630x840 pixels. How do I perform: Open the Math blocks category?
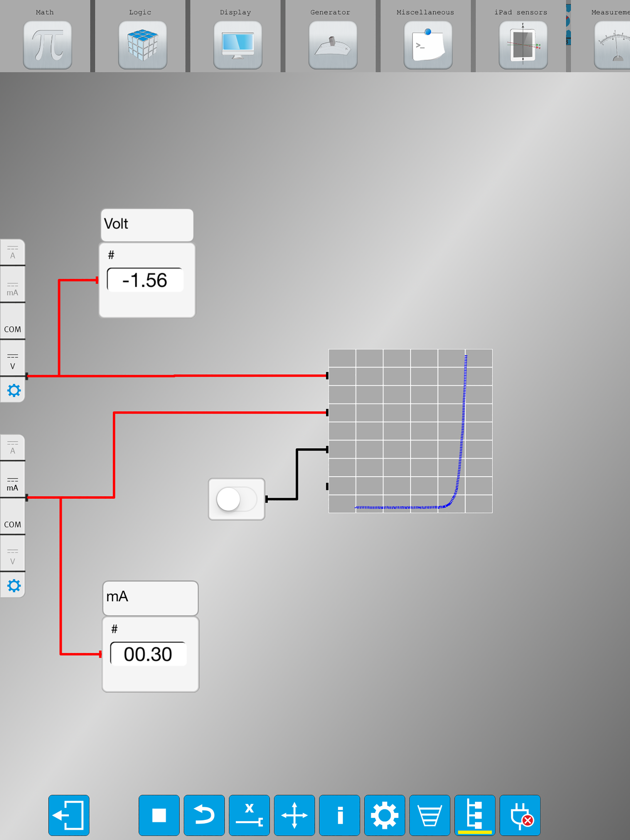point(47,45)
